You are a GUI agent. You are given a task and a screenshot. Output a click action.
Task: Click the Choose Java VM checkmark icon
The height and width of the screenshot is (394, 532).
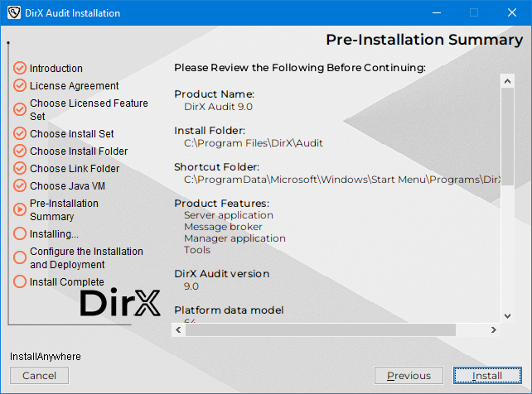click(x=20, y=185)
